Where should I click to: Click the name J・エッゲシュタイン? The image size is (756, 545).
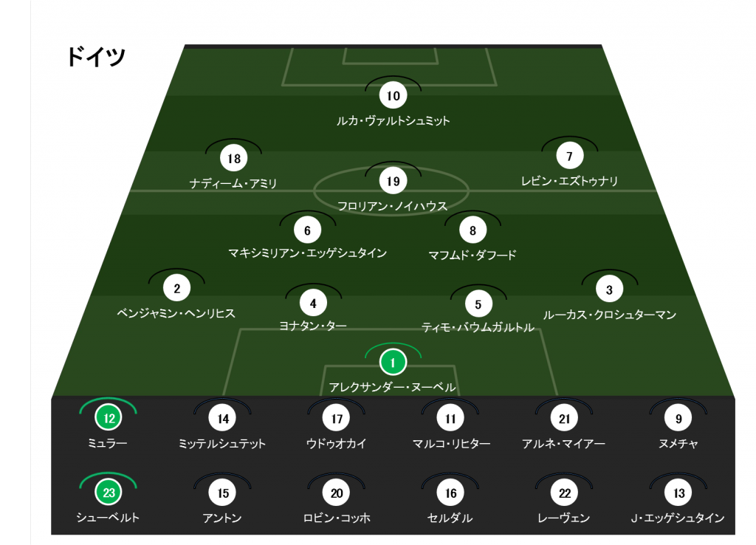click(678, 518)
